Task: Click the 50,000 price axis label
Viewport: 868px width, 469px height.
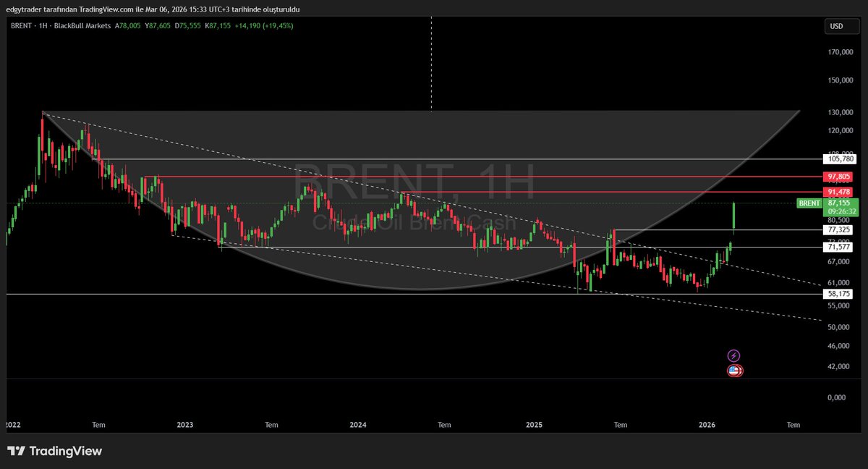Action: point(838,327)
